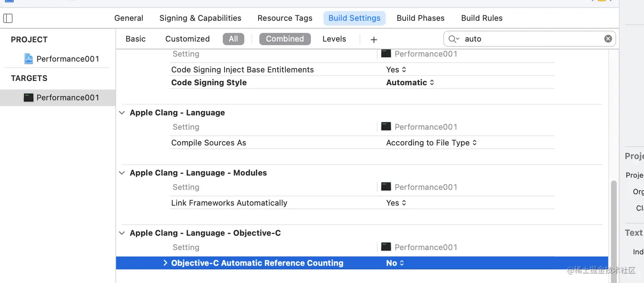Select the All settings filter
This screenshot has width=644, height=283.
point(233,39)
